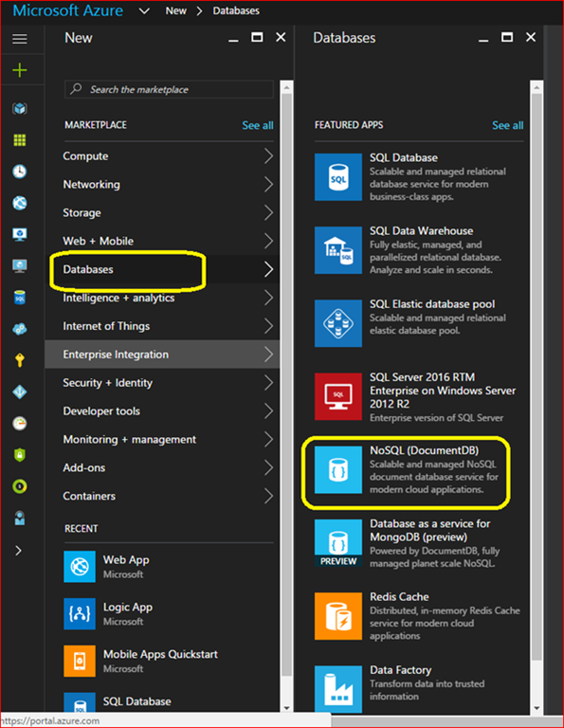Click the yellow key icon in the sidebar
This screenshot has width=564, height=728.
pyautogui.click(x=20, y=360)
